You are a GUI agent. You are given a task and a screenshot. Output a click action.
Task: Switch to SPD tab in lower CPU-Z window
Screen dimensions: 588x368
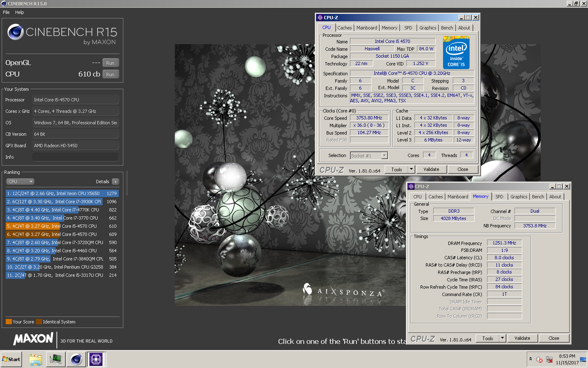[499, 197]
